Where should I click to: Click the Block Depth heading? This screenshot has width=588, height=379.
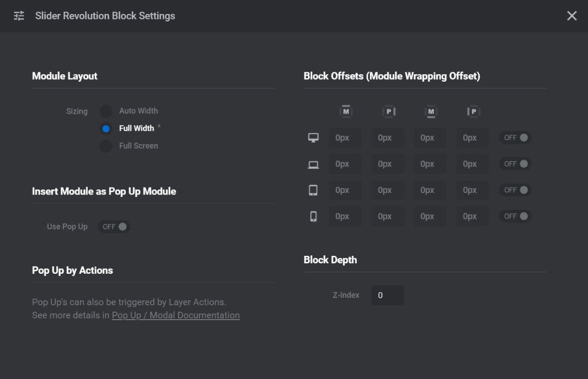330,260
